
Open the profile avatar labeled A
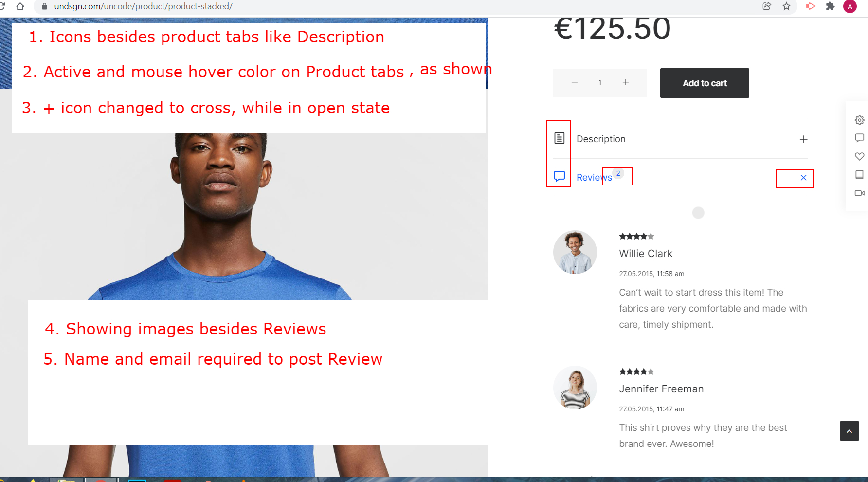coord(850,6)
